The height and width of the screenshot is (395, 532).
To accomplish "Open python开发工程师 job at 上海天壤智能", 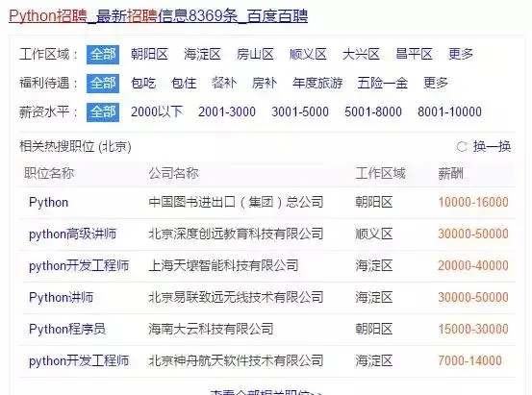I will click(79, 266).
